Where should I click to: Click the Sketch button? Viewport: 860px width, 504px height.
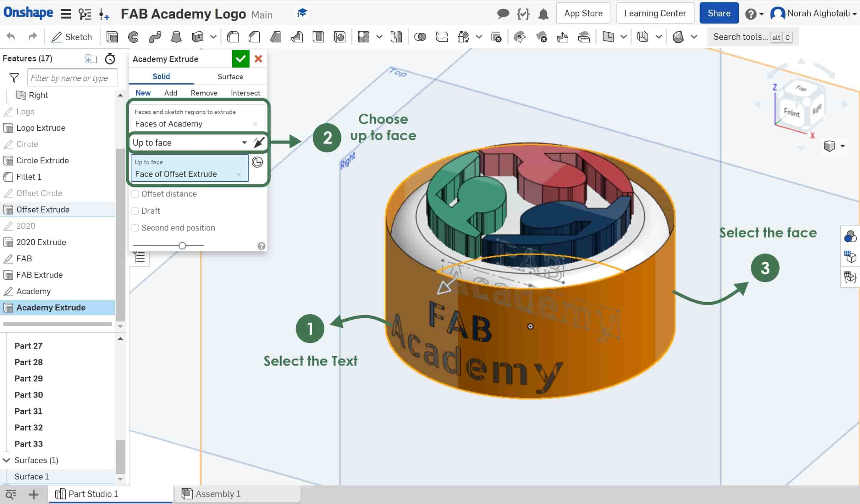tap(71, 37)
